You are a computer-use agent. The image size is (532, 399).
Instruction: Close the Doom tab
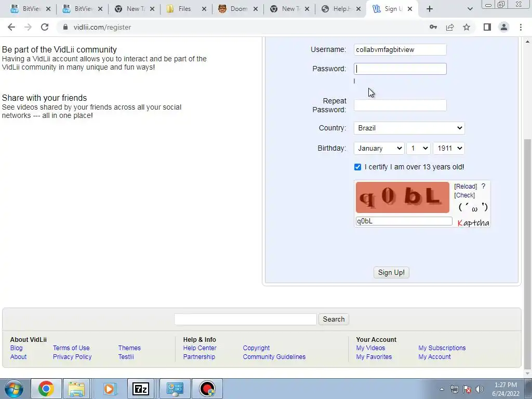pos(256,9)
